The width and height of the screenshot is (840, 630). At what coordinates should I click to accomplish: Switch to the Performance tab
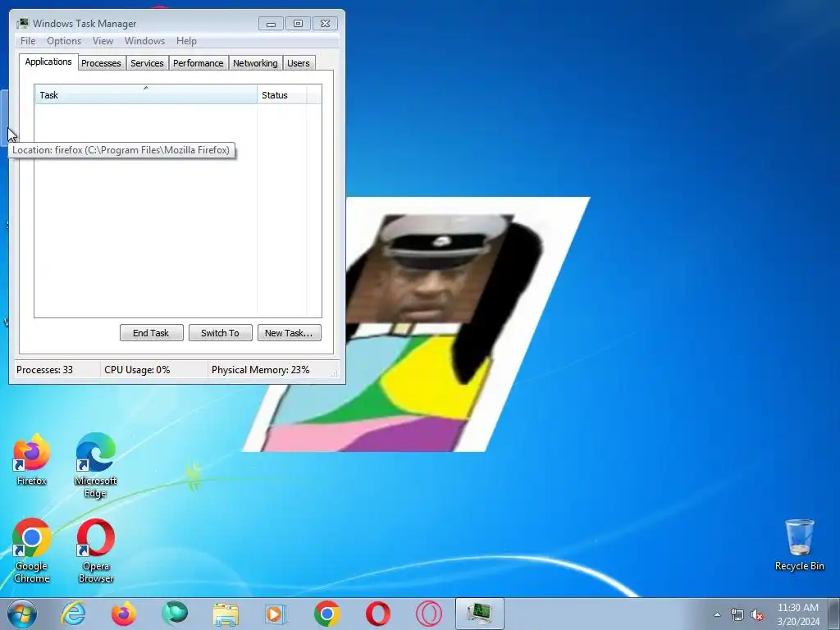click(199, 63)
